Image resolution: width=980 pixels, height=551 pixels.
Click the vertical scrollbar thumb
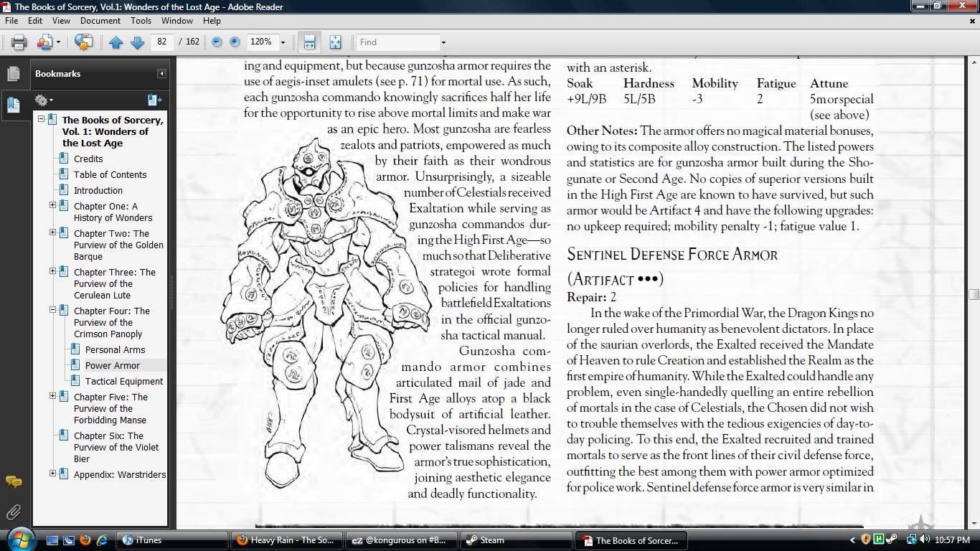974,294
